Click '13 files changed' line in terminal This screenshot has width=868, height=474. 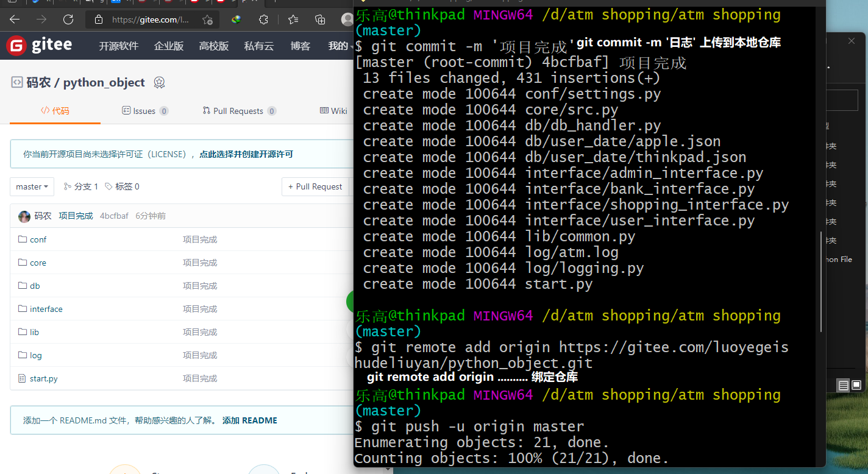tap(511, 78)
